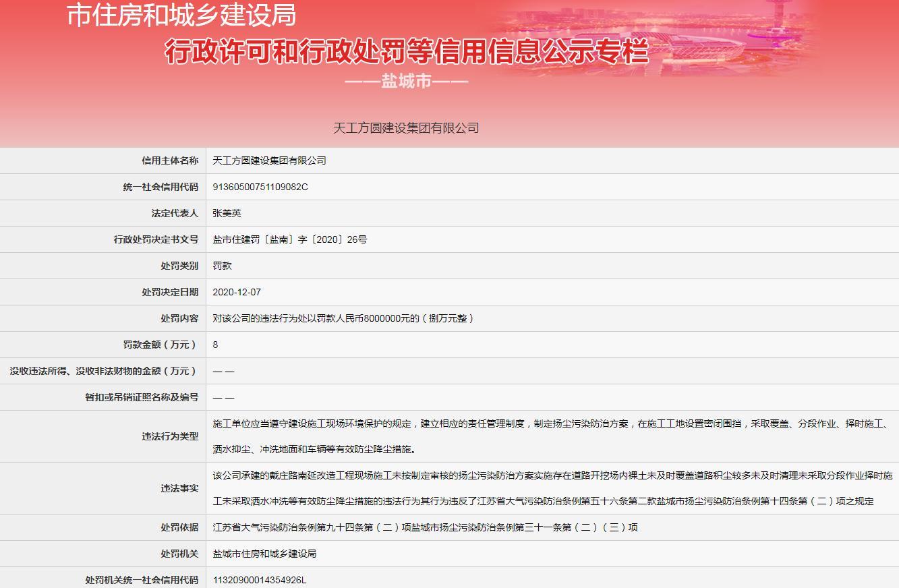Click the page title 天工方圆建设集团有限公司
Viewport: 899px width, 588px height.
(406, 127)
